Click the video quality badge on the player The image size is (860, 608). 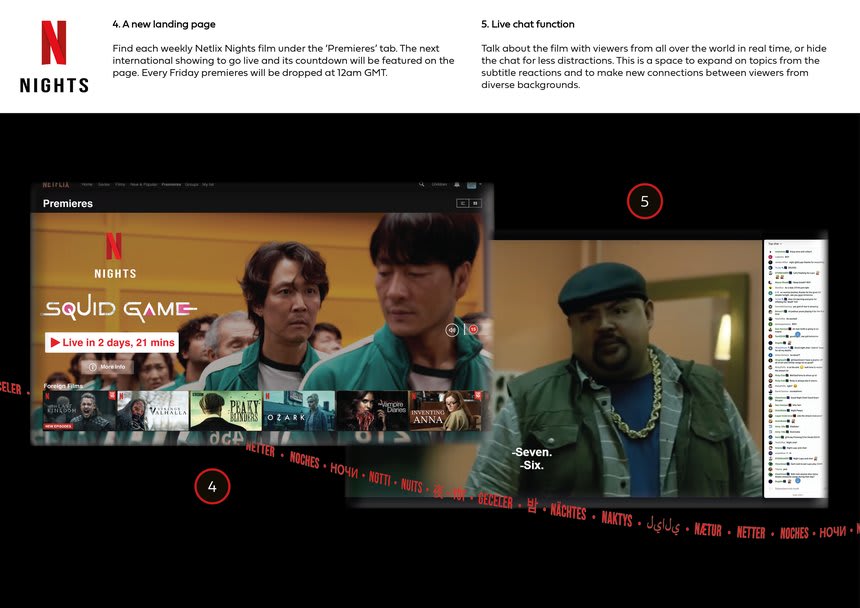[x=471, y=328]
